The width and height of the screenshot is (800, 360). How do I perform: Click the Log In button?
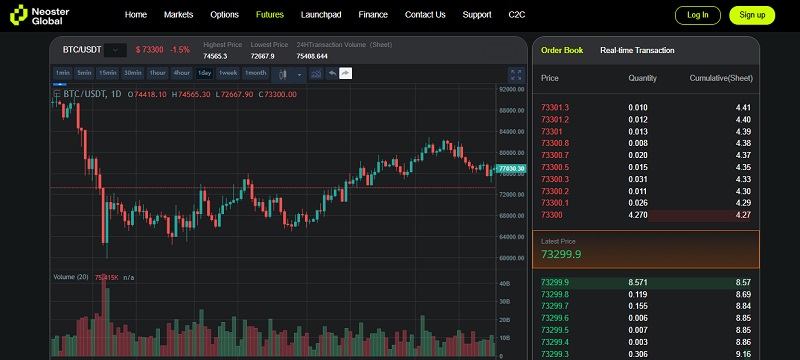coord(697,15)
